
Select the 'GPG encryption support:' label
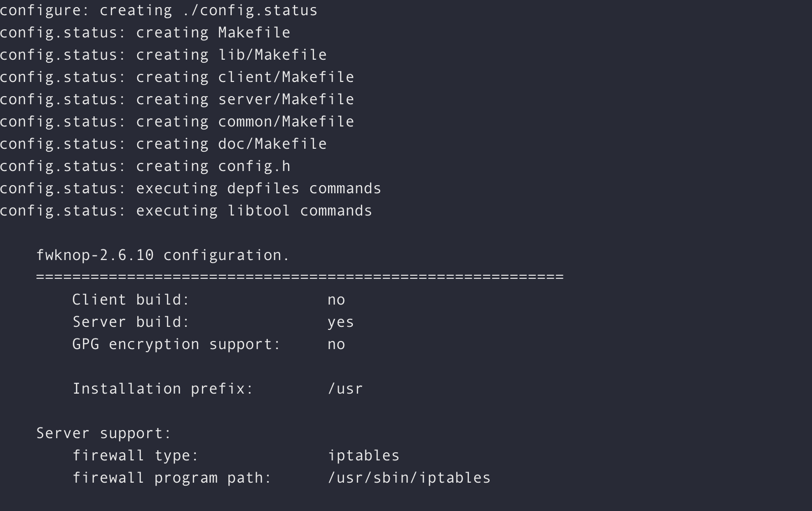[x=176, y=344]
